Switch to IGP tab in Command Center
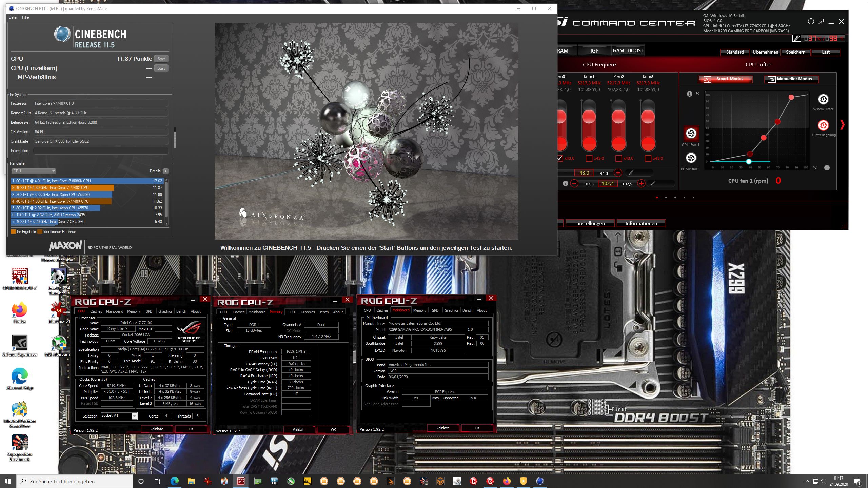This screenshot has width=868, height=488. (594, 50)
